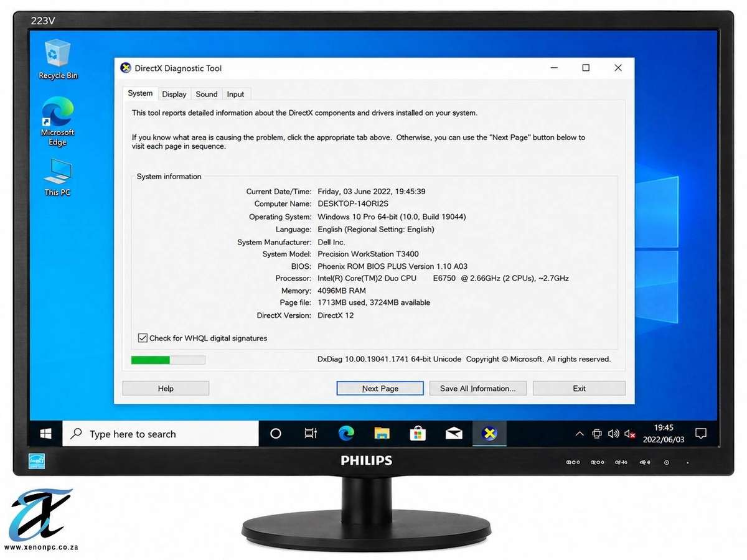Click the Help button
Screen dimensions: 747x560
point(166,388)
